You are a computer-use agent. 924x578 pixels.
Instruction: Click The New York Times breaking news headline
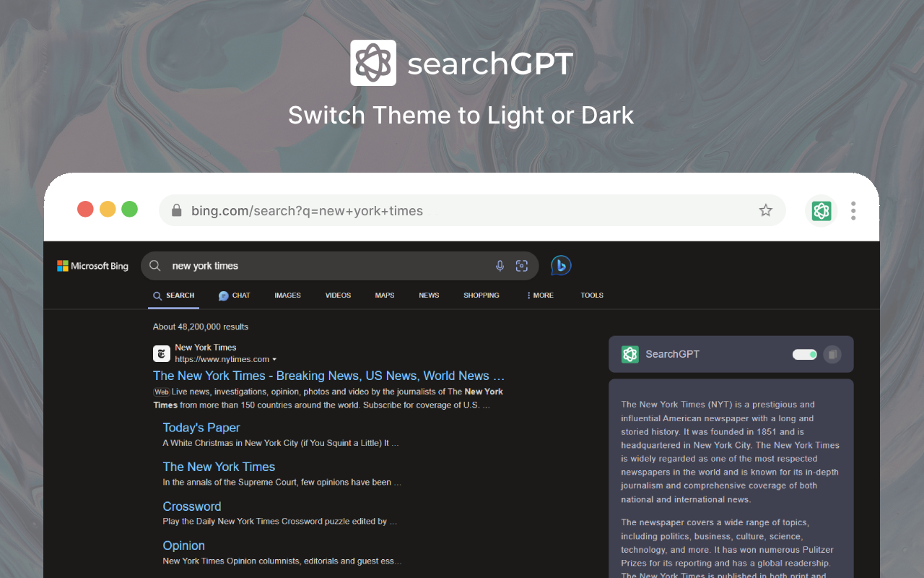click(328, 375)
